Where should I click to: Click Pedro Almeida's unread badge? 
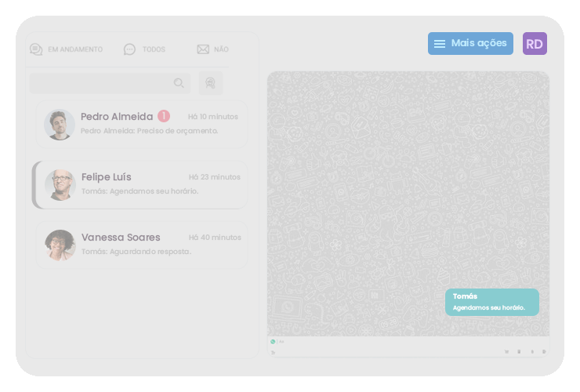pyautogui.click(x=163, y=116)
